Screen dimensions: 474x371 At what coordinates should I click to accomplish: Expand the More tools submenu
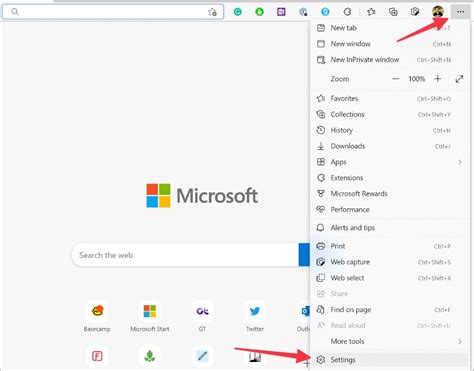click(390, 341)
